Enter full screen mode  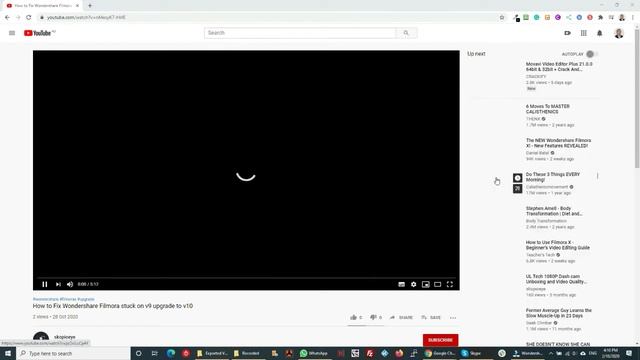tap(449, 284)
